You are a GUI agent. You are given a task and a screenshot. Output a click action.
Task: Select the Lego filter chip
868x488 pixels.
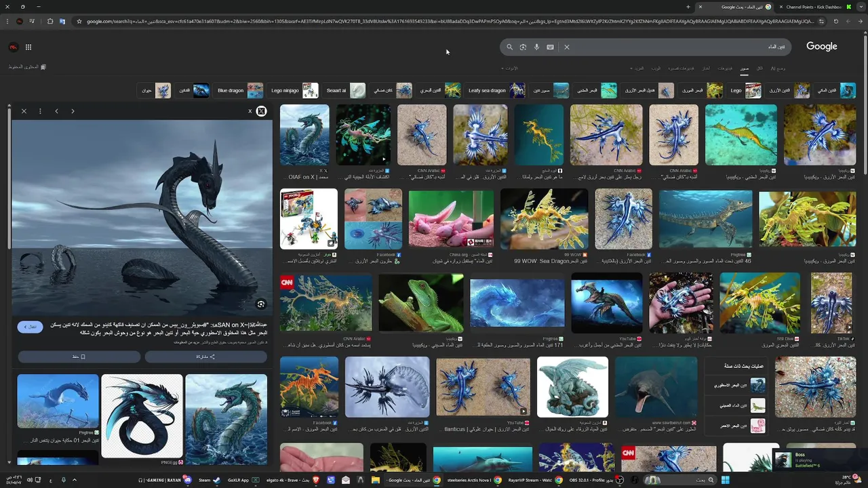[745, 91]
